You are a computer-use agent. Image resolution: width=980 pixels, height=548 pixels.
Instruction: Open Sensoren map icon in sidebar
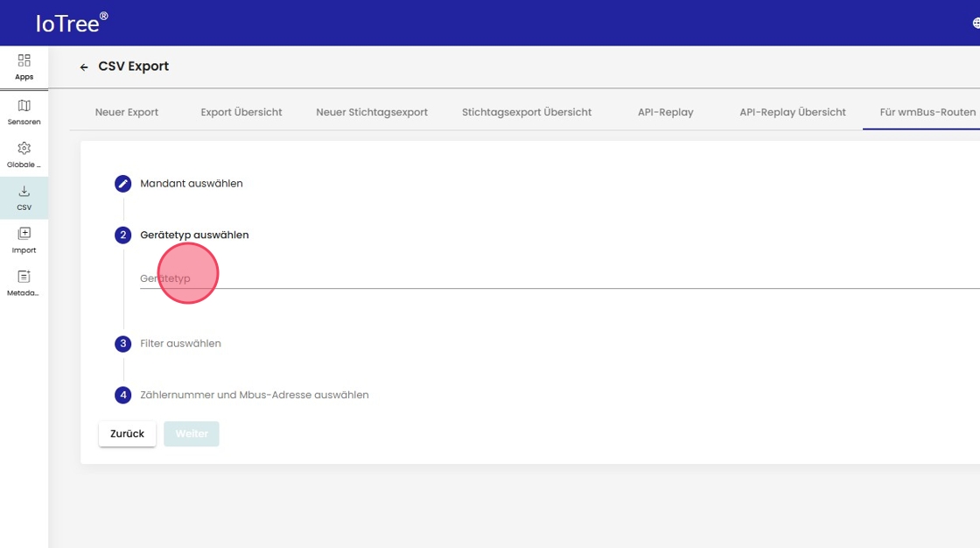[x=24, y=106]
